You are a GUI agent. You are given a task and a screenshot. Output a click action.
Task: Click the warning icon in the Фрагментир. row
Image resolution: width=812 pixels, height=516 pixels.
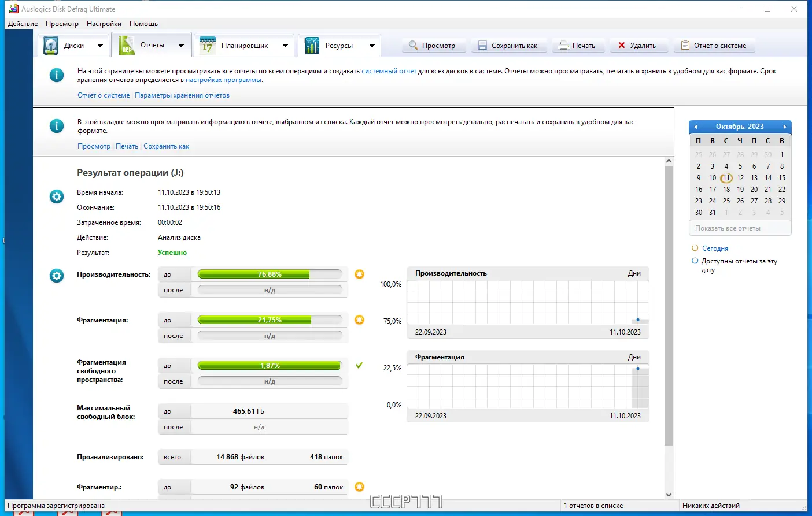tap(359, 487)
